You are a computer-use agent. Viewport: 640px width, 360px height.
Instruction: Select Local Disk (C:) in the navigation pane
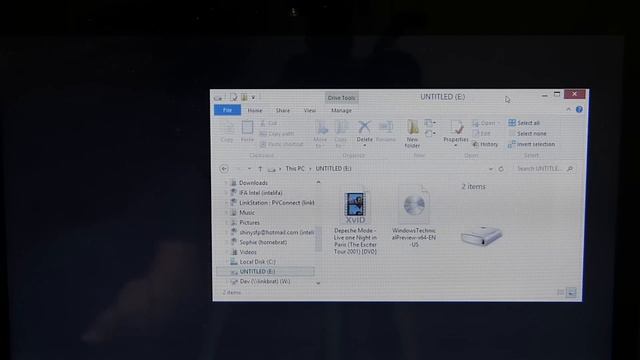click(x=257, y=262)
